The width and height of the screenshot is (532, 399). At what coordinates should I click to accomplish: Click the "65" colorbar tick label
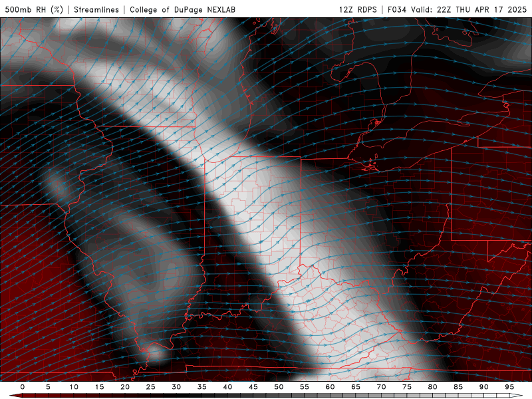click(356, 387)
